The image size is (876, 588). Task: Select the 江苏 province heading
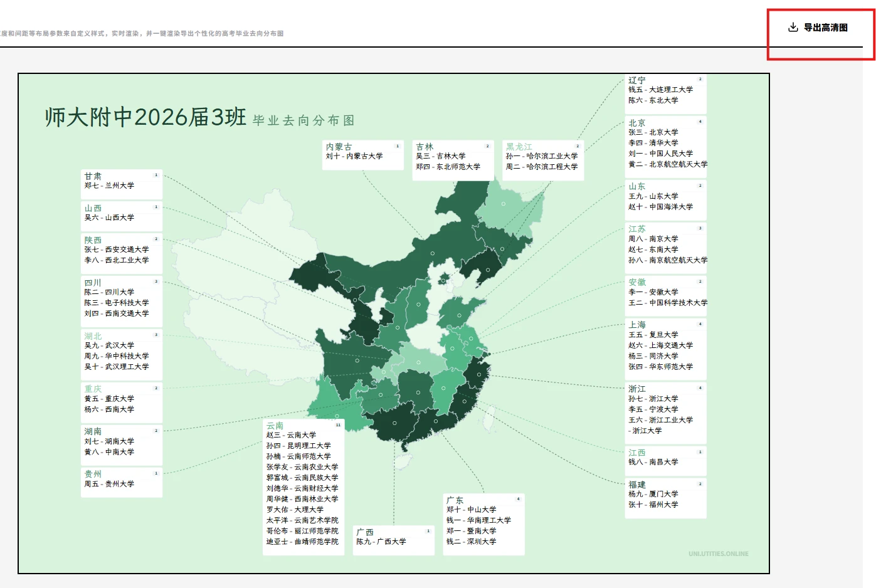(637, 229)
